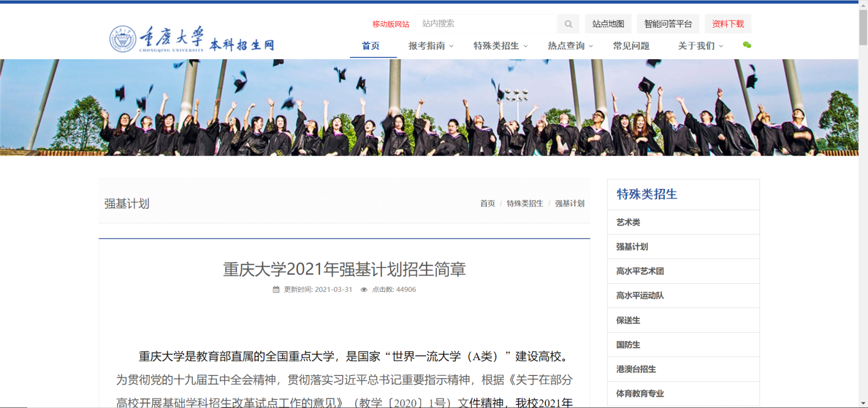
Task: Click the 更新时间 2021-03-31 text
Action: pos(318,290)
